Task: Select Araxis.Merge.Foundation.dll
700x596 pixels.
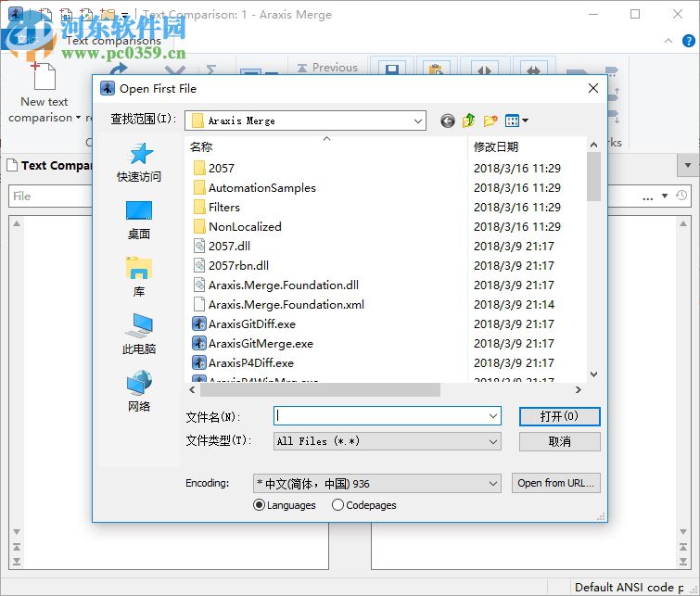Action: (276, 285)
